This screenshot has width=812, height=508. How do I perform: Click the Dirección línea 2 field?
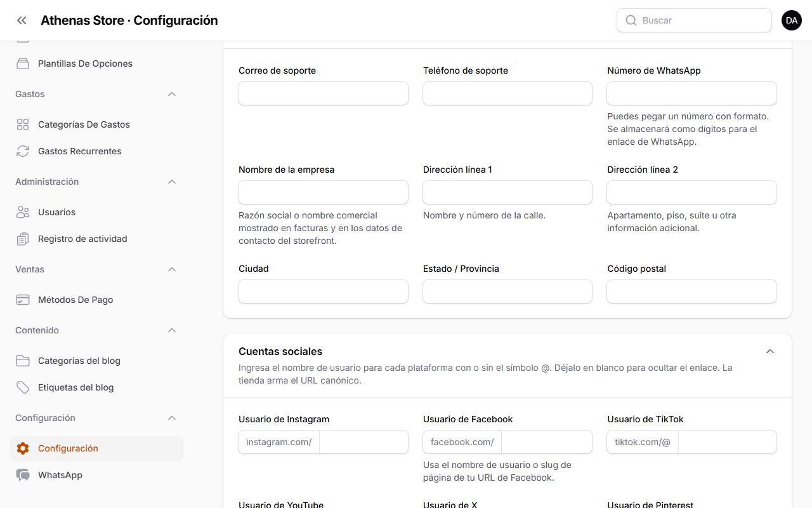coord(691,192)
